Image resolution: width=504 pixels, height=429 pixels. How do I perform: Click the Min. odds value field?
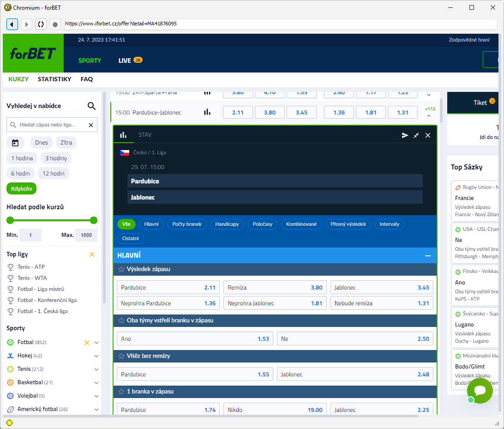click(x=30, y=235)
